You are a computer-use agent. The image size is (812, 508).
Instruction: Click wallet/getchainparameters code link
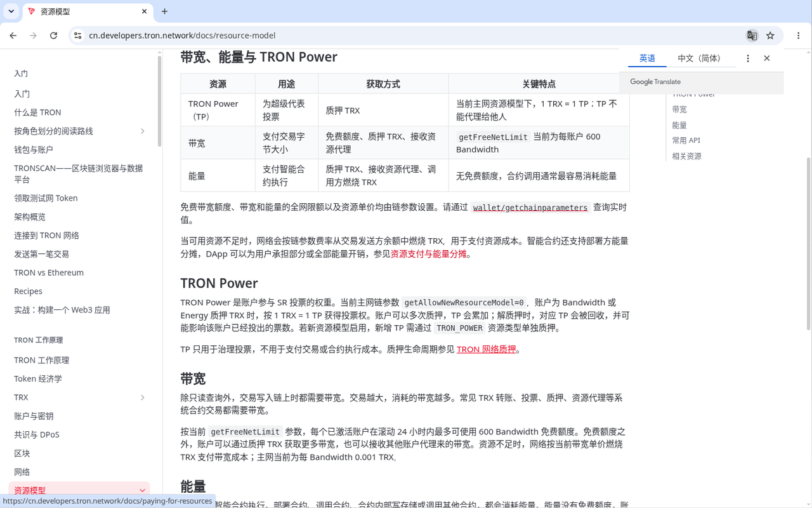[530, 208]
